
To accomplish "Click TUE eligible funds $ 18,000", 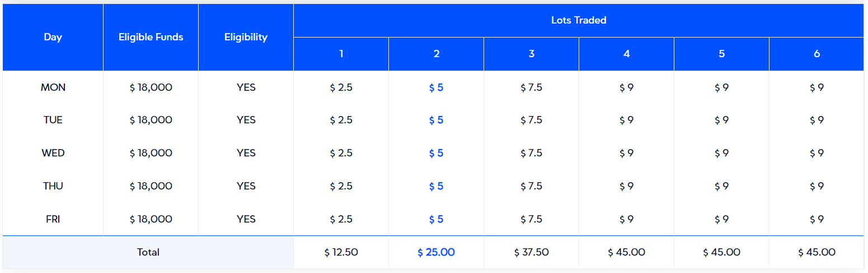I will [x=151, y=120].
